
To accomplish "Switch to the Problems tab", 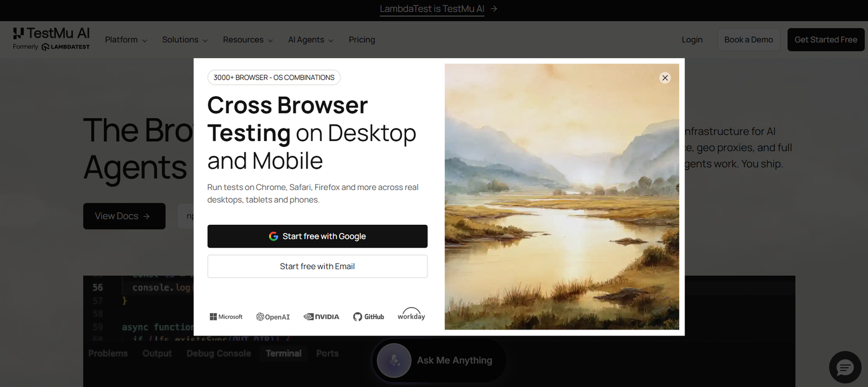I will pos(108,353).
